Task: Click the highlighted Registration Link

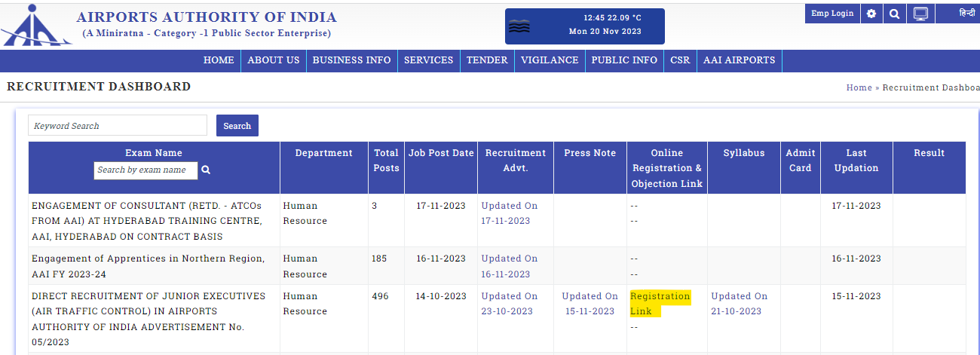Action: (x=660, y=304)
